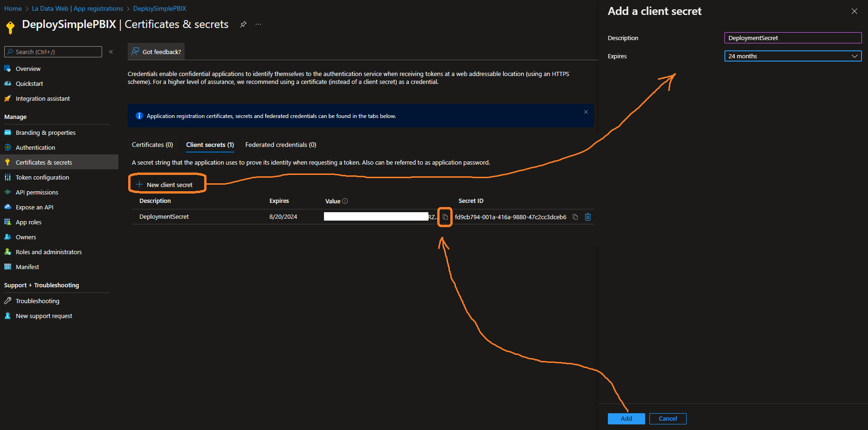Viewport: 868px width, 430px height.
Task: Create a New client secret
Action: pyautogui.click(x=165, y=185)
